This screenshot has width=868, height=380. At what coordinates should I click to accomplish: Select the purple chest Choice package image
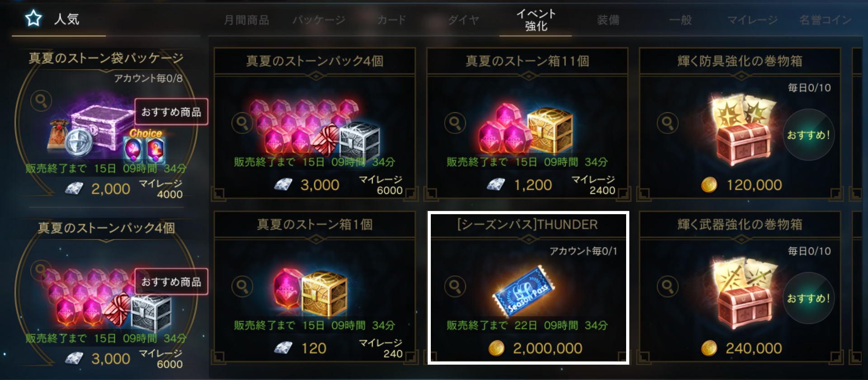[x=106, y=131]
